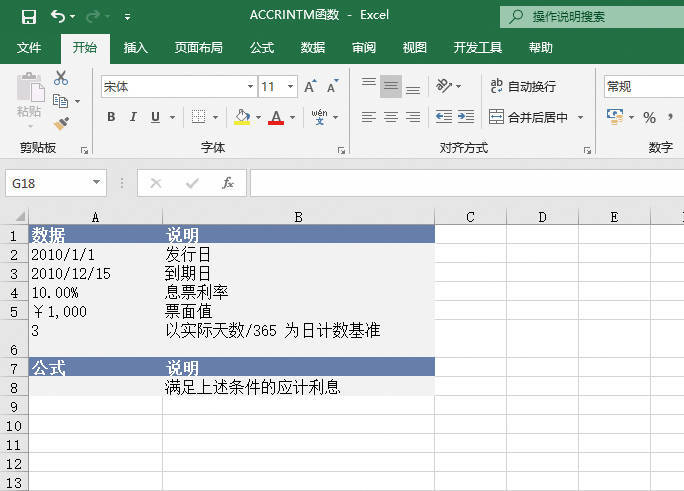Click the Save icon in title bar
This screenshot has height=491, width=684.
click(28, 17)
